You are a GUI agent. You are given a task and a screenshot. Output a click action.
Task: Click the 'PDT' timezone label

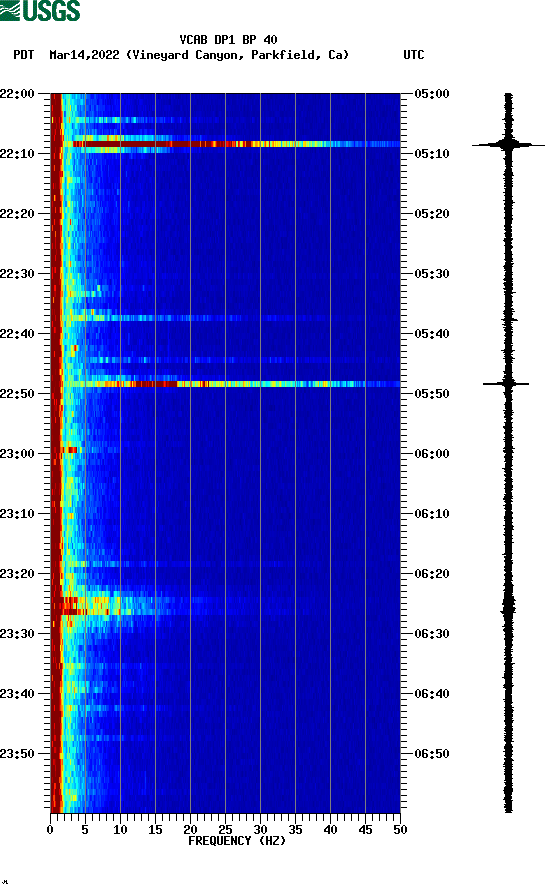tap(23, 55)
